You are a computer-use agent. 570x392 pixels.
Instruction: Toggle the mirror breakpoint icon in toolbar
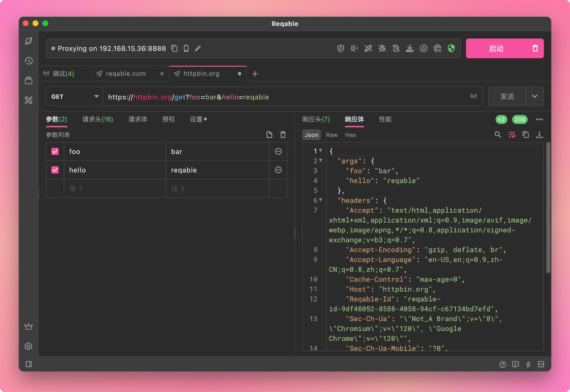(x=354, y=48)
